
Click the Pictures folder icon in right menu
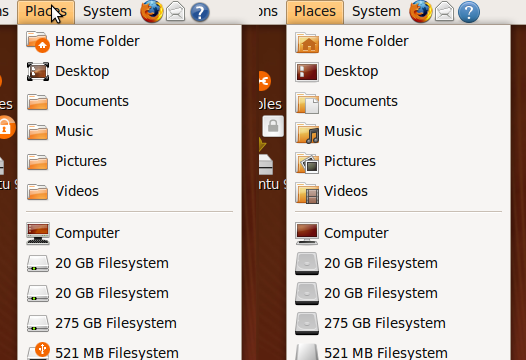coord(307,162)
